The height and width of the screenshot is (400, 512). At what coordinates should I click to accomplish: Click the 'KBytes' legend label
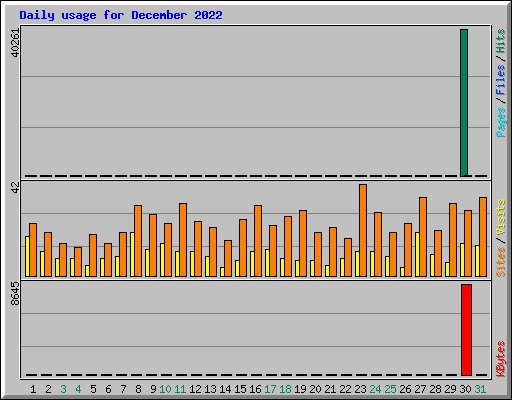[501, 359]
